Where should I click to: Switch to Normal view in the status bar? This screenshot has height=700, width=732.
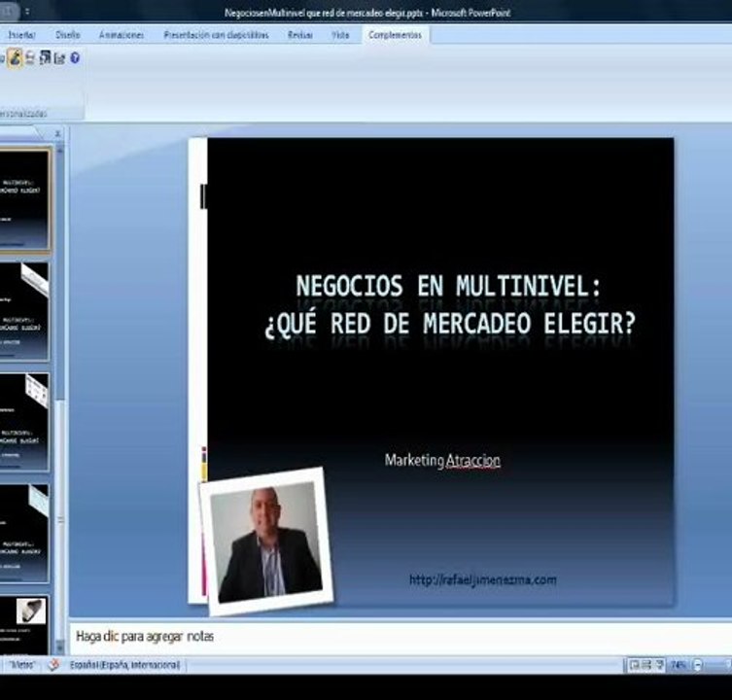click(x=634, y=664)
